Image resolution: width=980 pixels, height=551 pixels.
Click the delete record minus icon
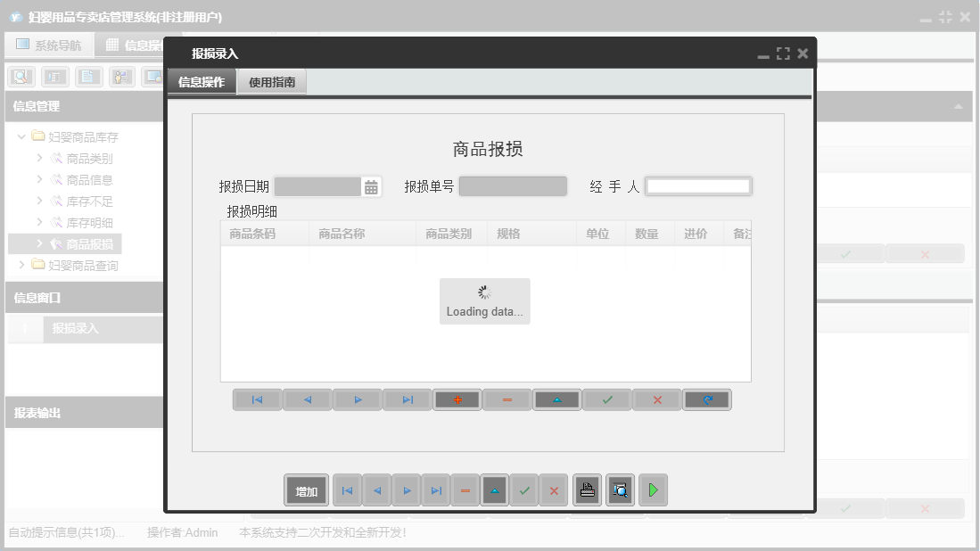(506, 399)
